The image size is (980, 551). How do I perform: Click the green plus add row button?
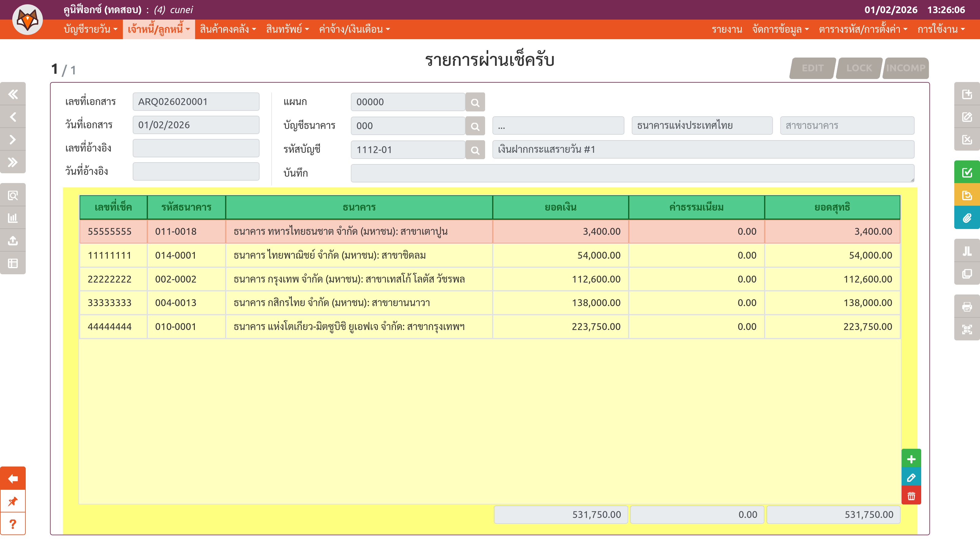[911, 459]
